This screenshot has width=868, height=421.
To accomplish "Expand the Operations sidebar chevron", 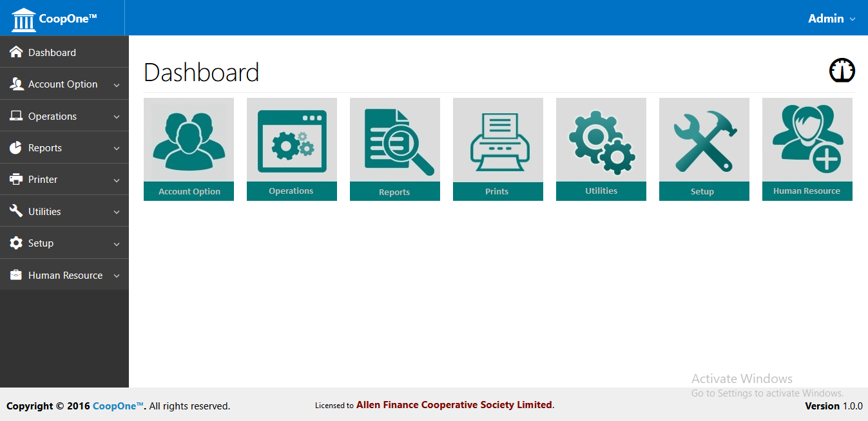I will pyautogui.click(x=117, y=117).
